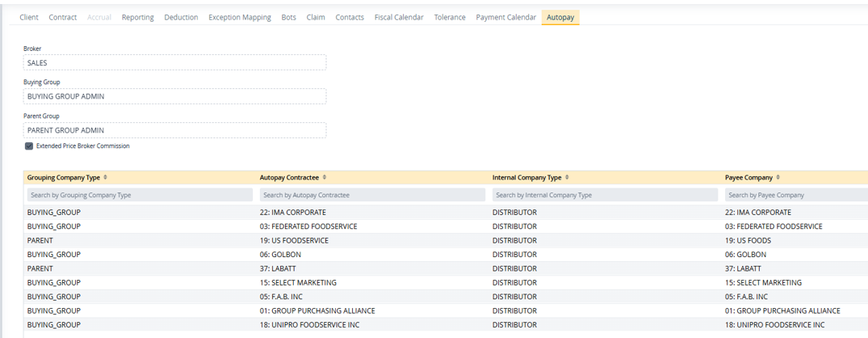Sort by Grouping Company Type column icon
Image resolution: width=868 pixels, height=338 pixels.
tap(105, 178)
